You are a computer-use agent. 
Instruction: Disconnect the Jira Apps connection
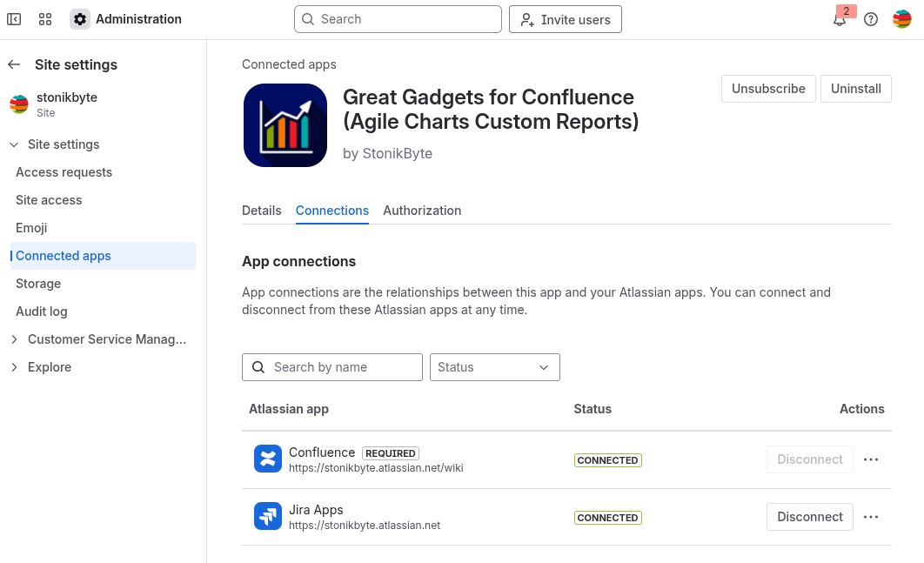(x=809, y=517)
